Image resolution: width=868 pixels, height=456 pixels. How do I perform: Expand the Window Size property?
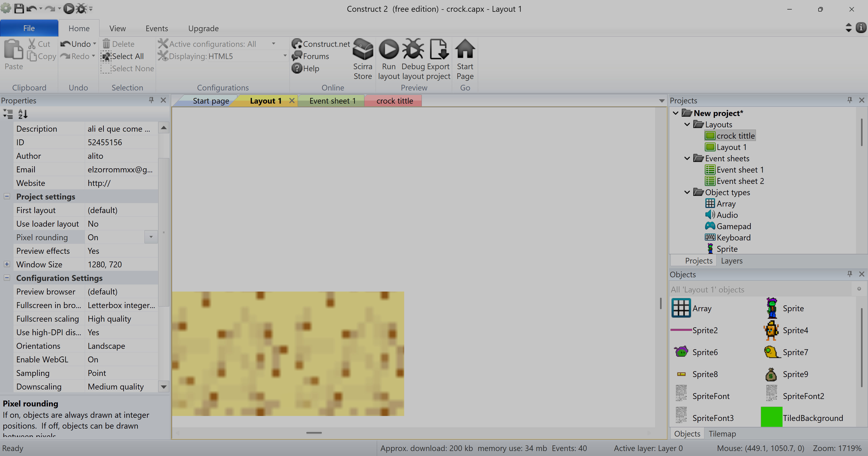(7, 264)
